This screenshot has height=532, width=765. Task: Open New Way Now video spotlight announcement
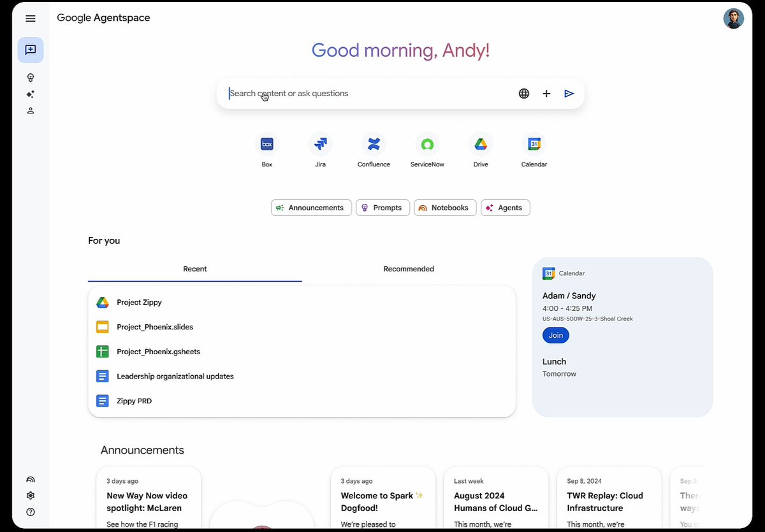click(149, 498)
